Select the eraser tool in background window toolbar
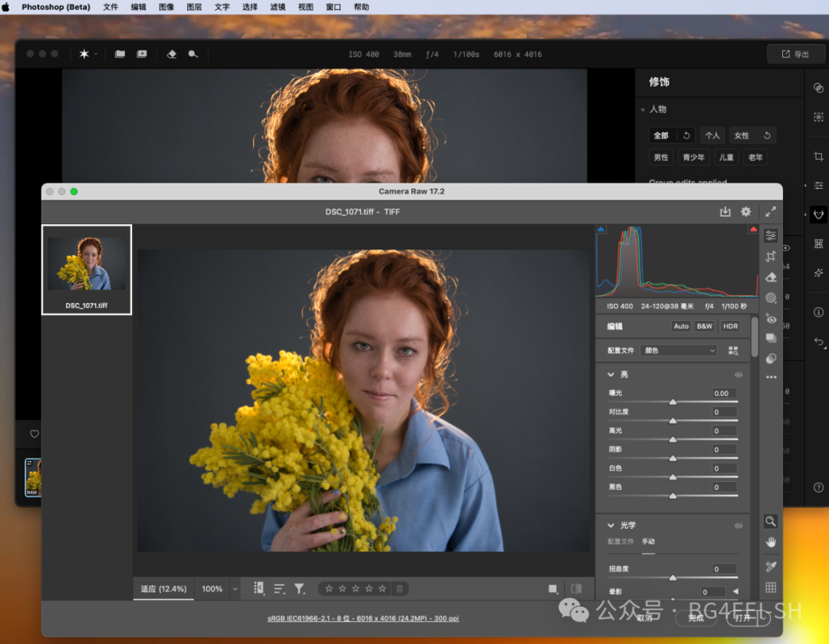This screenshot has width=829, height=644. [x=171, y=54]
